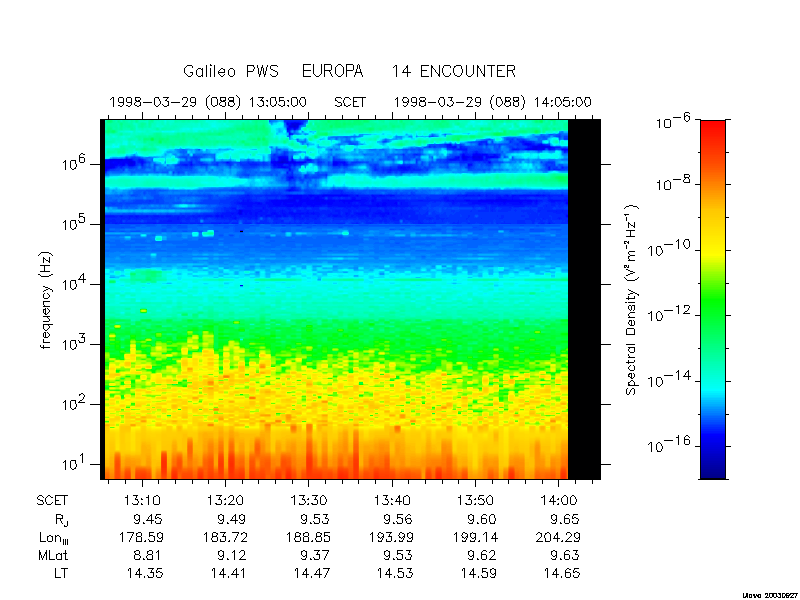
Task: Click the colorbar label '10^-8'
Action: (673, 182)
